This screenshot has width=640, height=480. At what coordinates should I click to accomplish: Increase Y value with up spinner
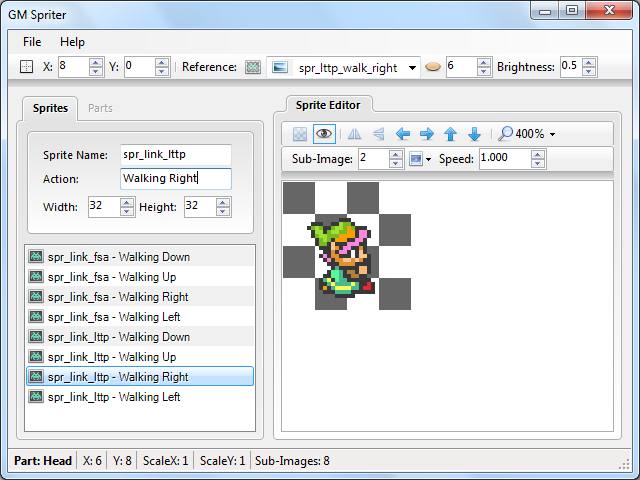162,62
